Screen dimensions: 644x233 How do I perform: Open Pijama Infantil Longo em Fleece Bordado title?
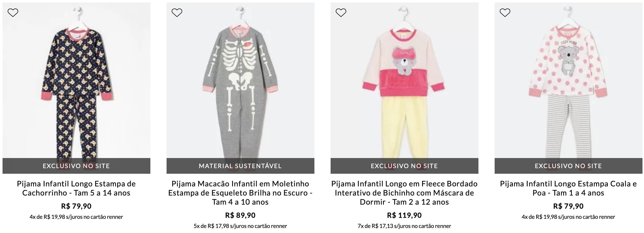coord(405,193)
